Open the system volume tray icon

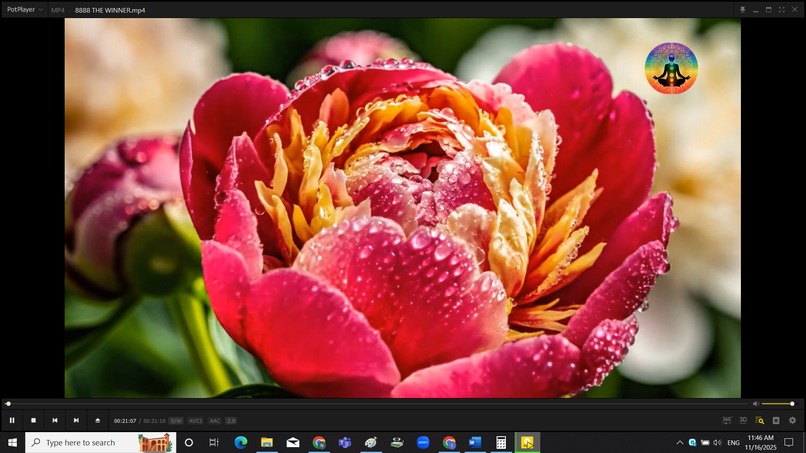717,443
